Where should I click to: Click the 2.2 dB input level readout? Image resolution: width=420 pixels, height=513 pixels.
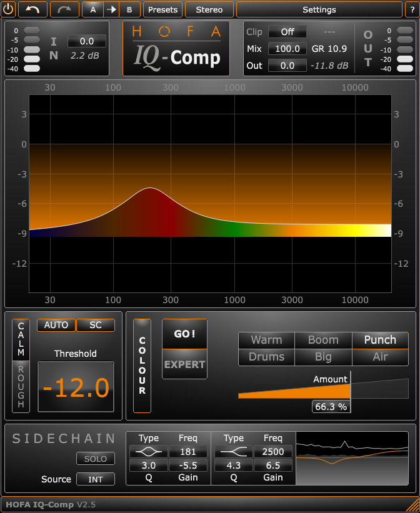(84, 56)
